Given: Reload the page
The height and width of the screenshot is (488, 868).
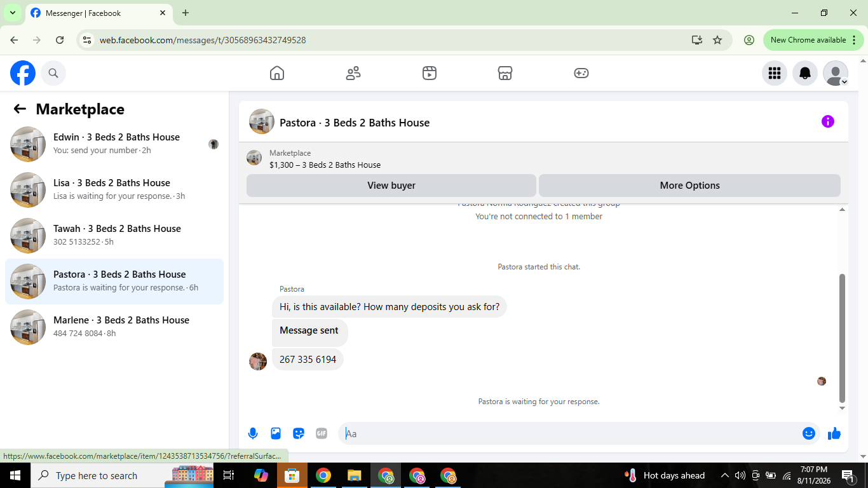Looking at the screenshot, I should [60, 40].
